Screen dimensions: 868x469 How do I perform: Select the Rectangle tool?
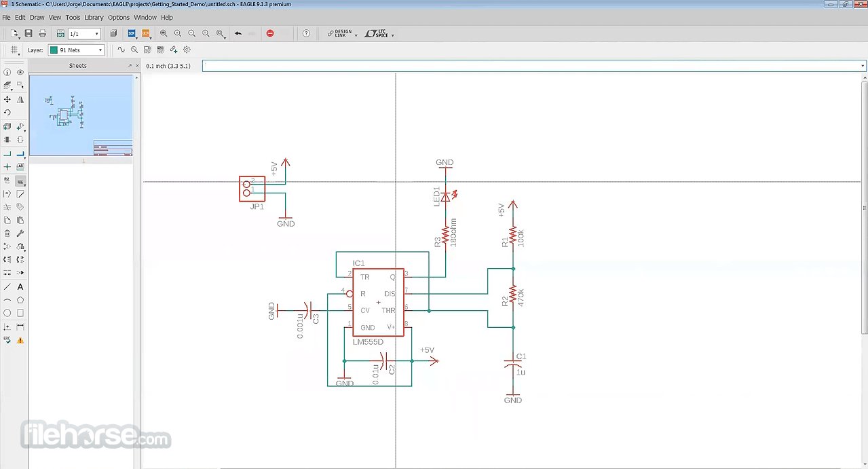[20, 314]
